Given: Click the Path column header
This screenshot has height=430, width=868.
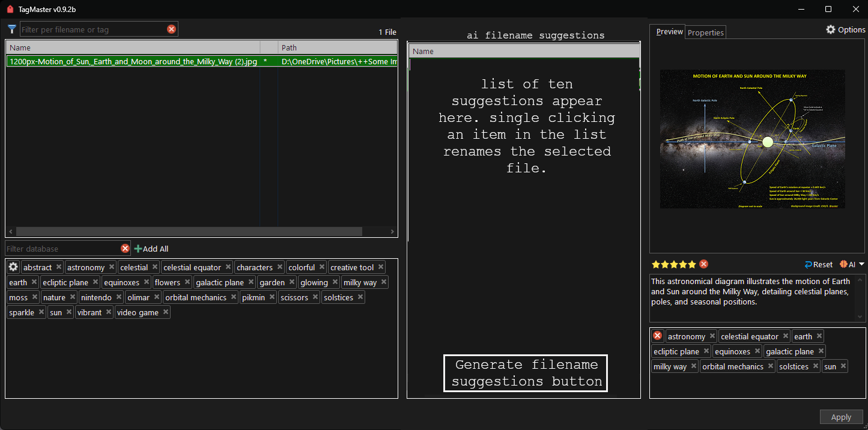Looking at the screenshot, I should pos(336,47).
